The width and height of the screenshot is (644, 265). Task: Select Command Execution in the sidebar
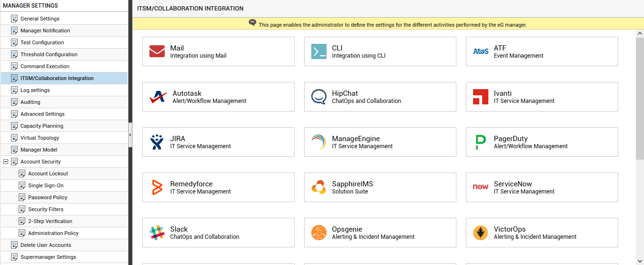(45, 66)
